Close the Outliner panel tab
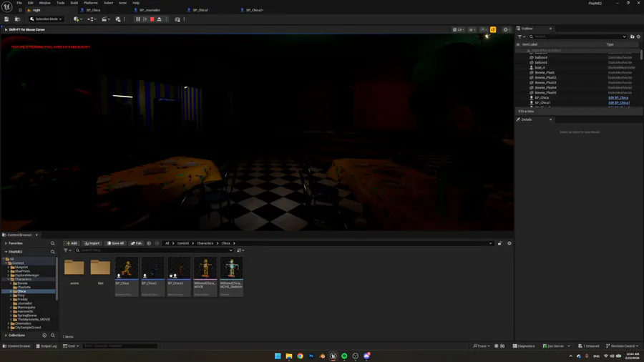644x362 pixels. [x=550, y=29]
